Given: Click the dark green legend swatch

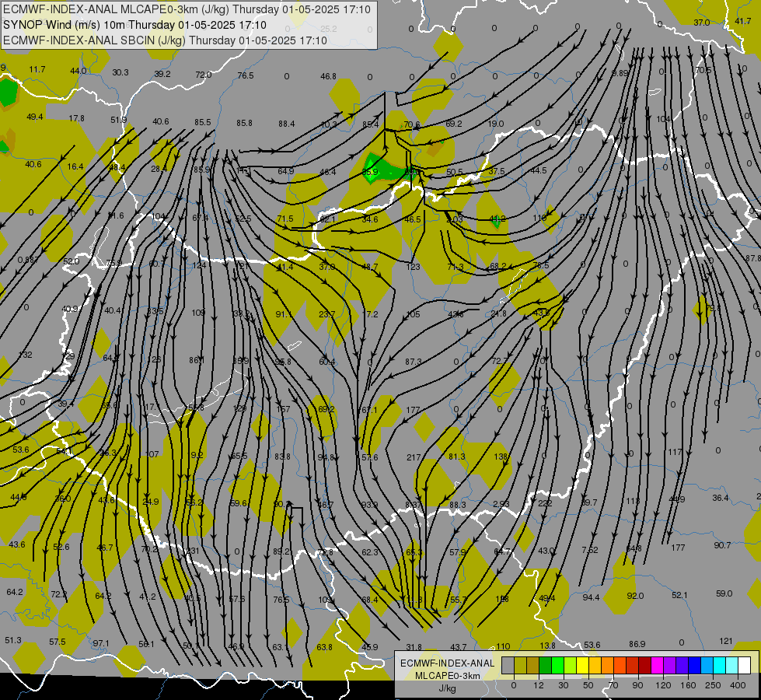Looking at the screenshot, I should (x=546, y=665).
